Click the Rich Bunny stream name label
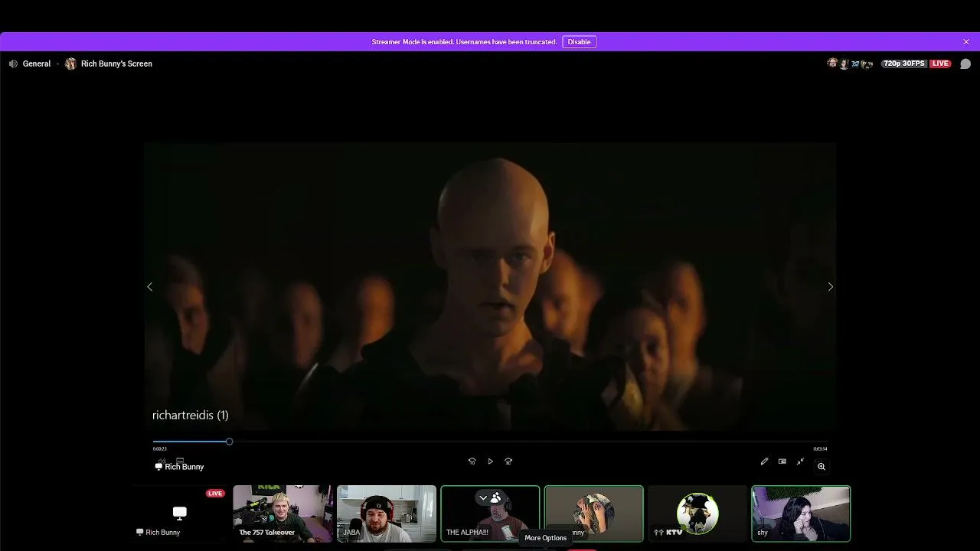Viewport: 980px width, 551px height. (x=184, y=467)
